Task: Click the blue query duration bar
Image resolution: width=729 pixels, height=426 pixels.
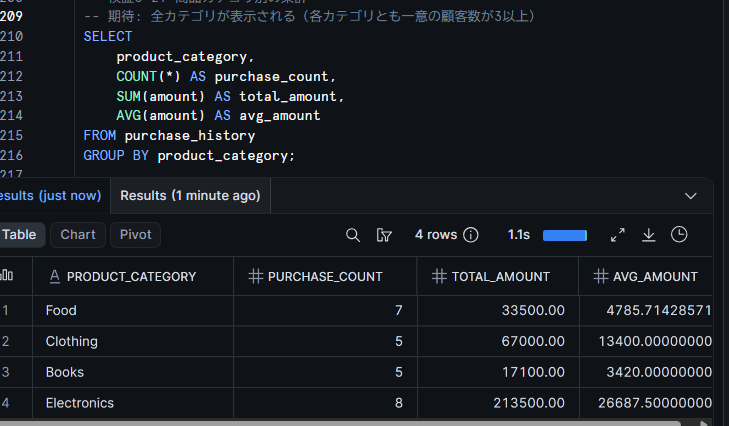Action: click(565, 235)
